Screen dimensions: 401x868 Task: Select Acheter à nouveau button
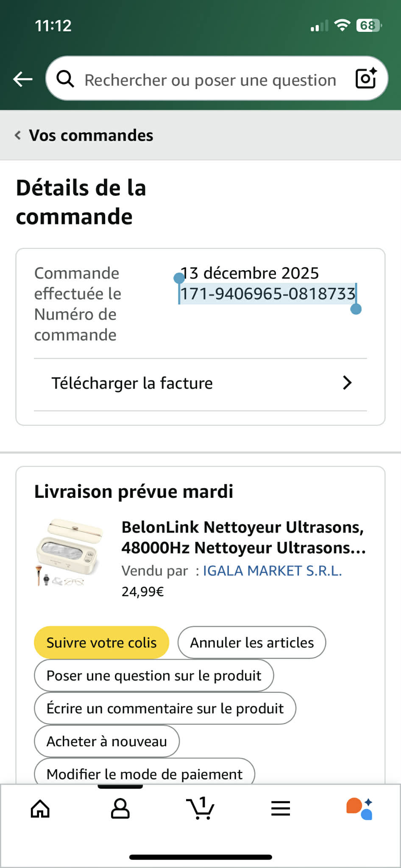point(107,741)
